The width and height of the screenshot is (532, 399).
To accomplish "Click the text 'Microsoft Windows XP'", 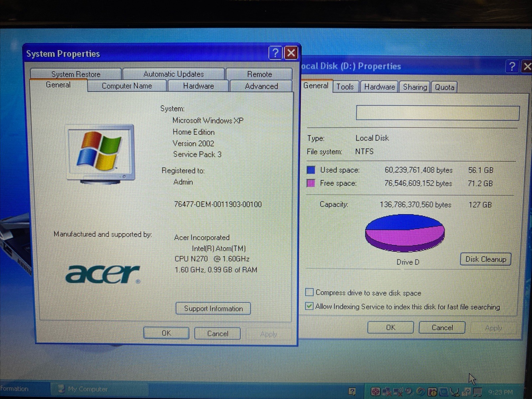I will click(x=208, y=120).
